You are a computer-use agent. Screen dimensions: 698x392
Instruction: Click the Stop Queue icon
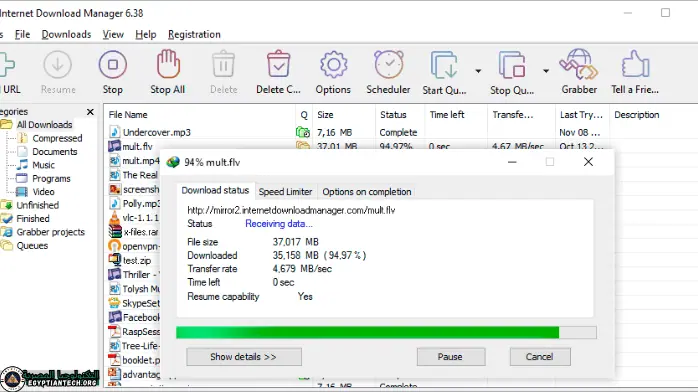(512, 65)
